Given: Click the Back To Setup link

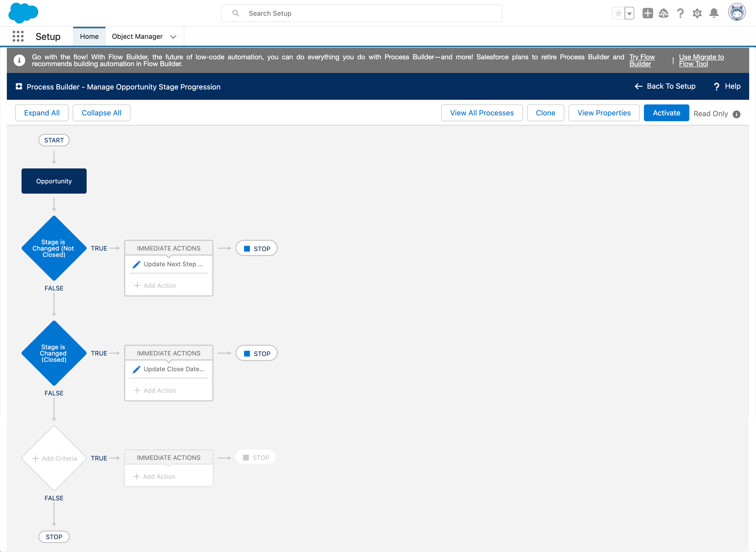Looking at the screenshot, I should point(665,86).
